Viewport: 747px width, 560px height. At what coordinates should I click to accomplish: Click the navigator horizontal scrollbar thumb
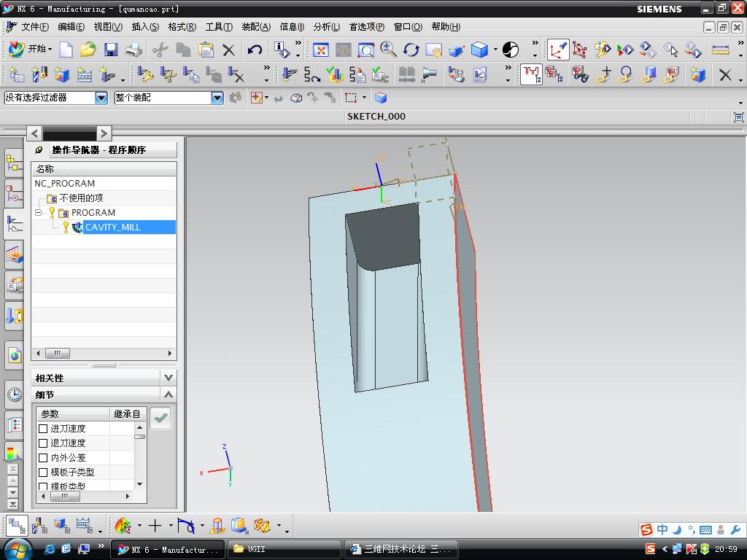(x=58, y=354)
